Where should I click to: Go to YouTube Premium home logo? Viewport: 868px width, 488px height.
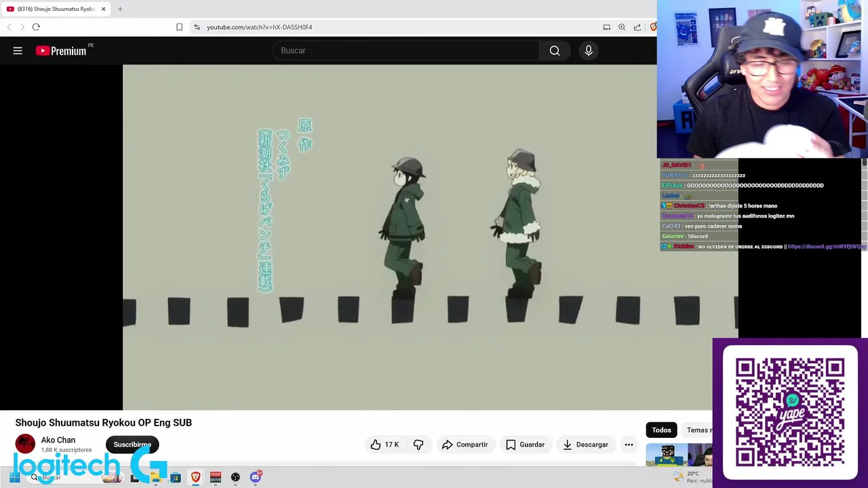pos(61,51)
